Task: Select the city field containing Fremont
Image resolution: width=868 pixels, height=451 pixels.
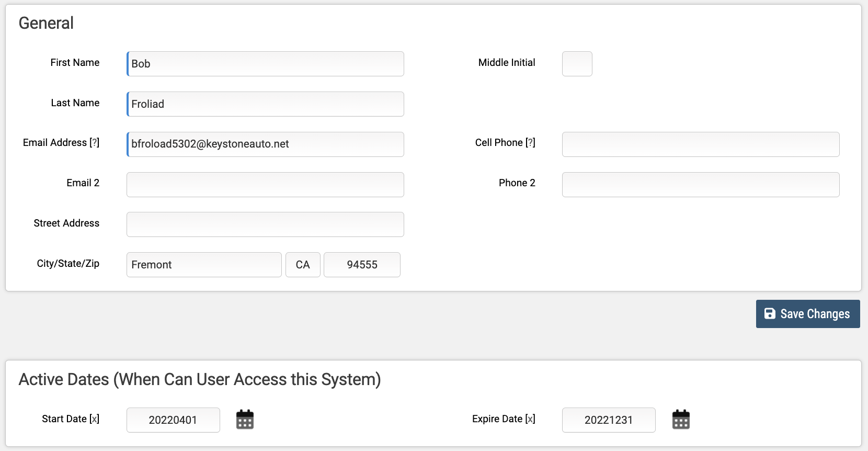Action: [x=204, y=265]
